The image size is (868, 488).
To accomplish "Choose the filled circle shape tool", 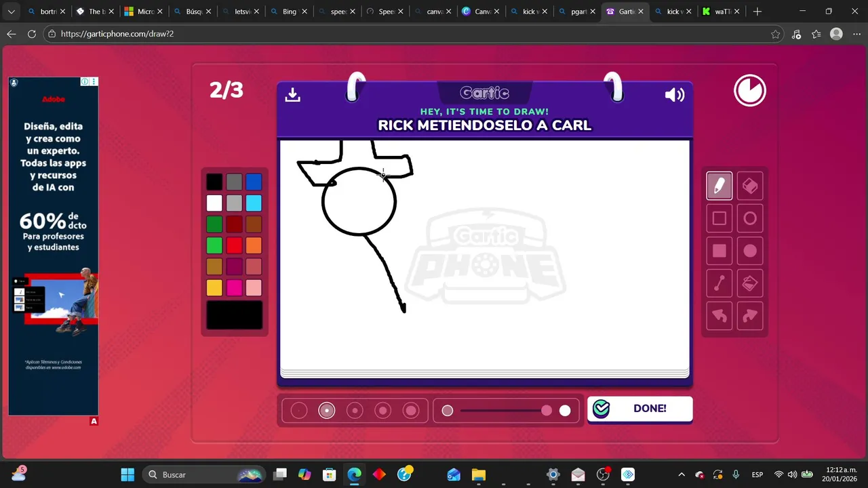I will click(x=750, y=251).
